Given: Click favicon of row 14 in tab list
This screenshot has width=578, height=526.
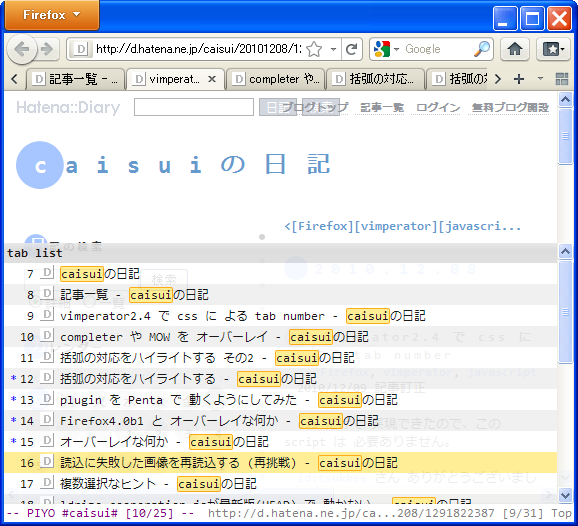Looking at the screenshot, I should (x=47, y=420).
